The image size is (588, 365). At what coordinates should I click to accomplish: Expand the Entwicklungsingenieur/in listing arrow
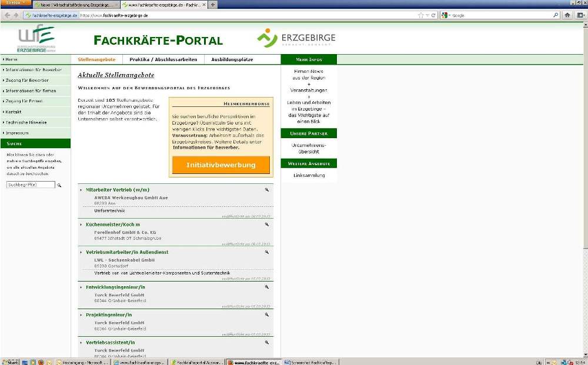point(81,287)
